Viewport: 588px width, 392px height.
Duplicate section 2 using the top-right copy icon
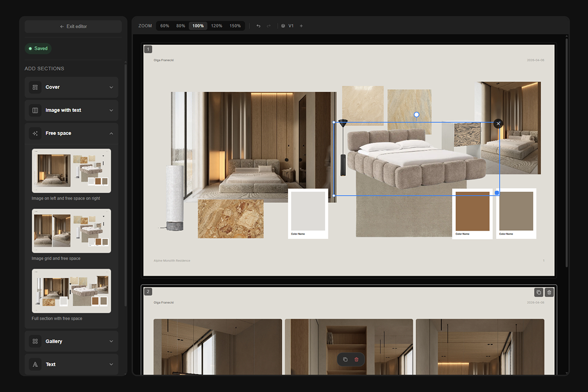click(x=539, y=293)
